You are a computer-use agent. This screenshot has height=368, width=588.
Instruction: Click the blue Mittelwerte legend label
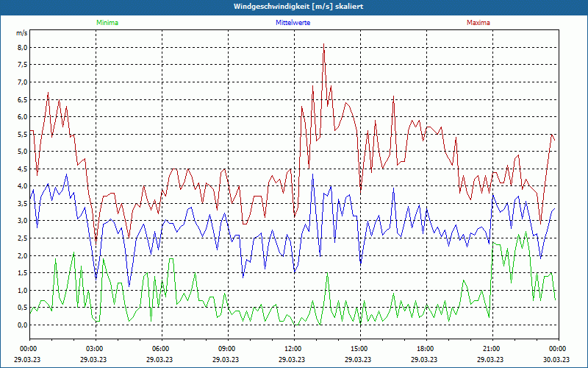[293, 23]
